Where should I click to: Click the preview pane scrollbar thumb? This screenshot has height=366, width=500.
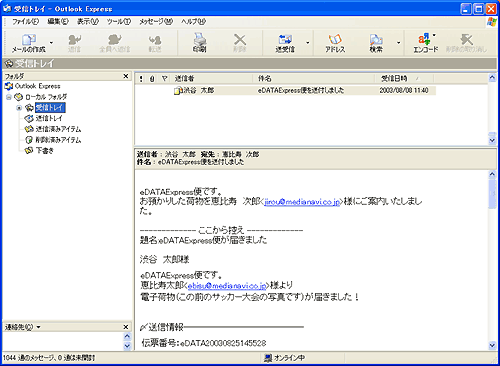492,194
